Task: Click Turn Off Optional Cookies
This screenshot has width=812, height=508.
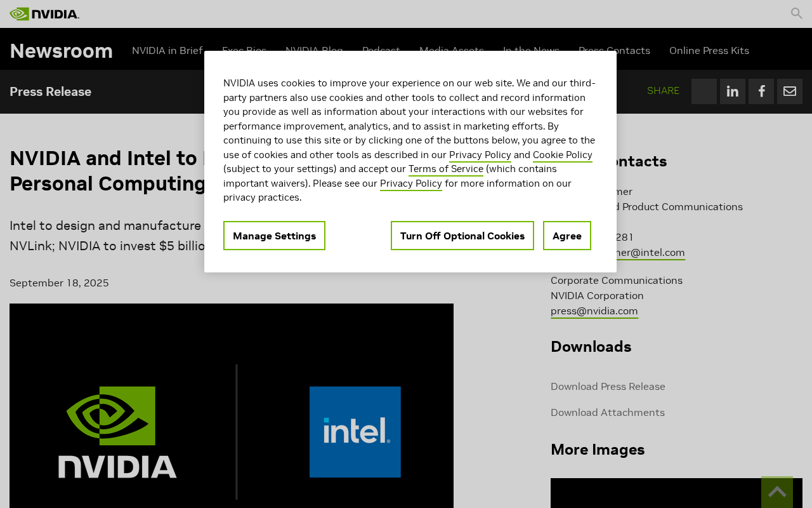Action: [462, 236]
